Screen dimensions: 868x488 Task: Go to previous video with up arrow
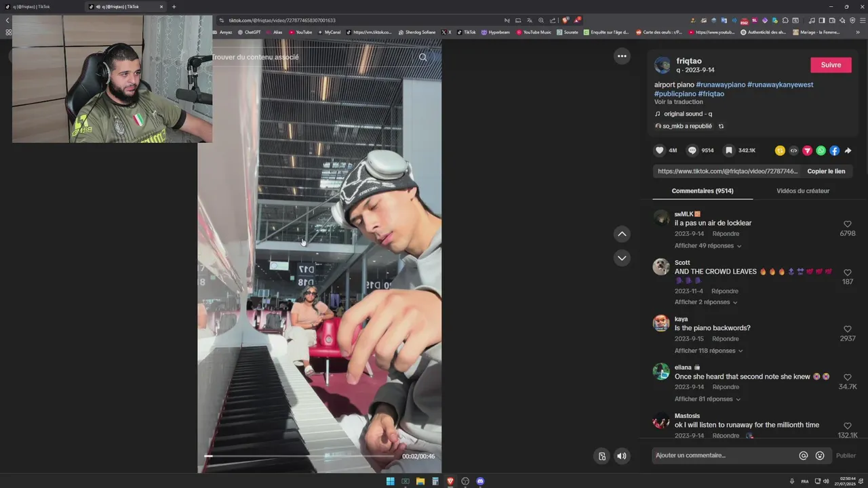point(622,234)
